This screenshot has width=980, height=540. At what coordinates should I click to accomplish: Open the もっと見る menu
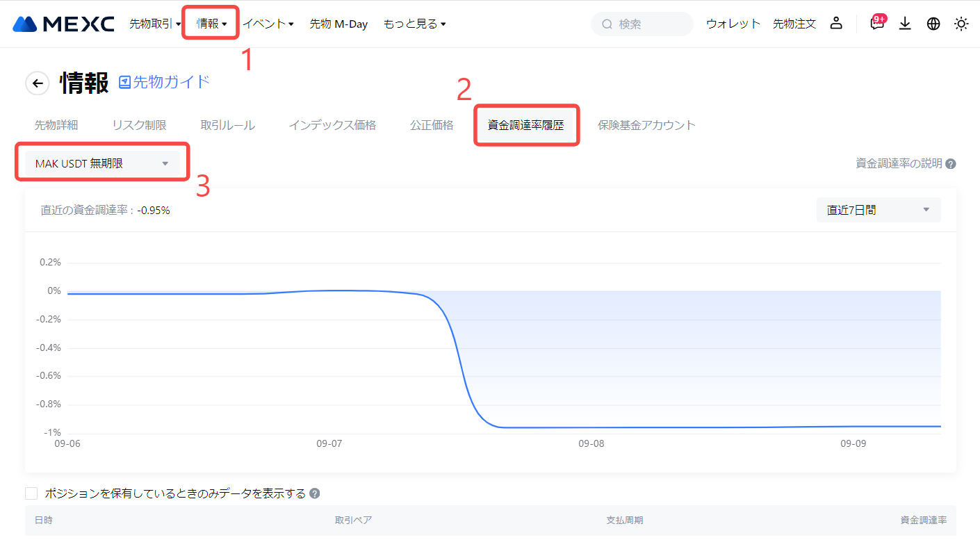(414, 24)
